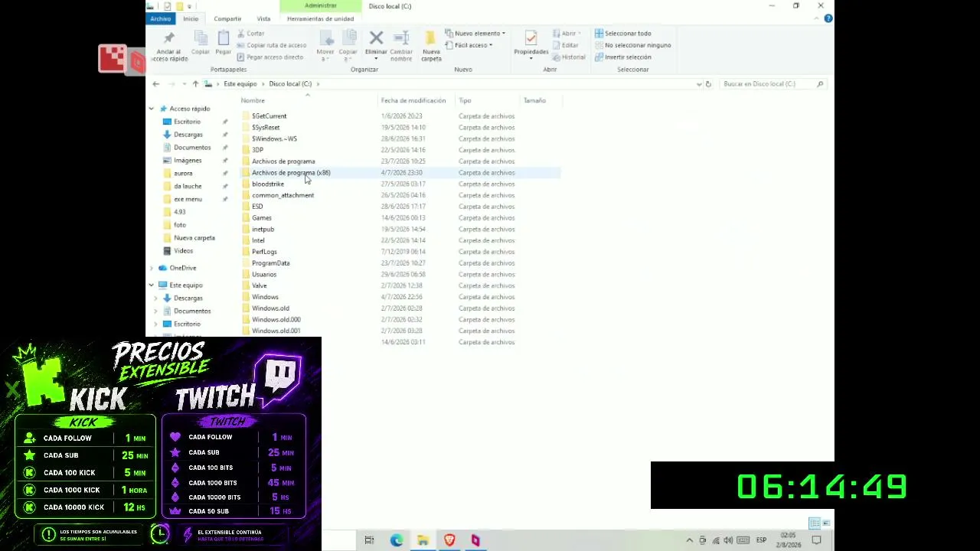Open the Archivo menu tab
This screenshot has width=980, height=551.
coord(161,18)
